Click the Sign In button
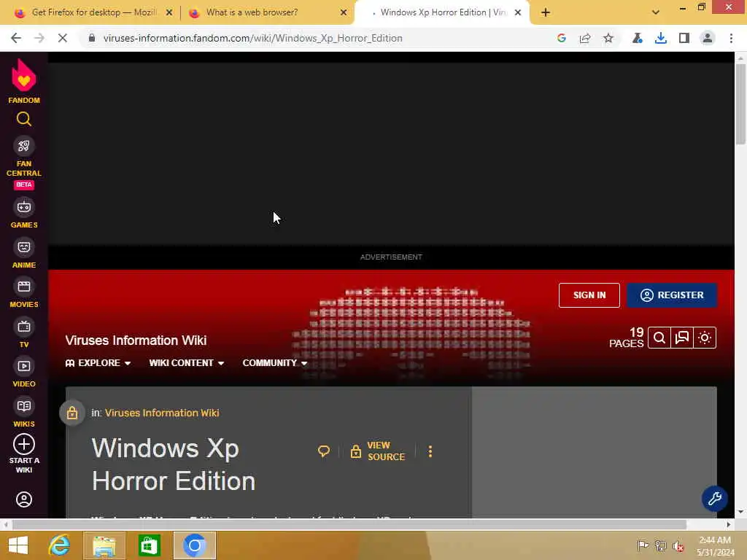747x560 pixels. (589, 295)
